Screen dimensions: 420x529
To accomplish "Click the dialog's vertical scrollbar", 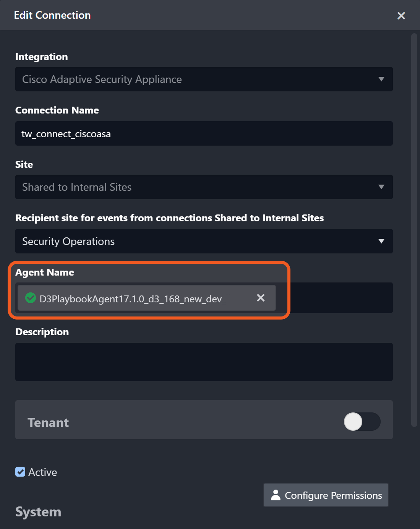I will coord(414,229).
